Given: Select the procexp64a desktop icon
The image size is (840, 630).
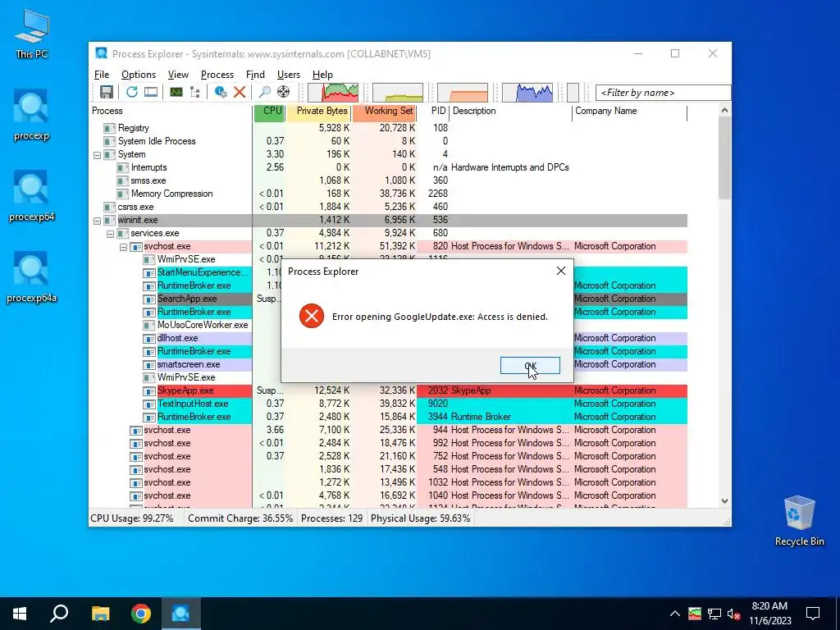Looking at the screenshot, I should [31, 277].
